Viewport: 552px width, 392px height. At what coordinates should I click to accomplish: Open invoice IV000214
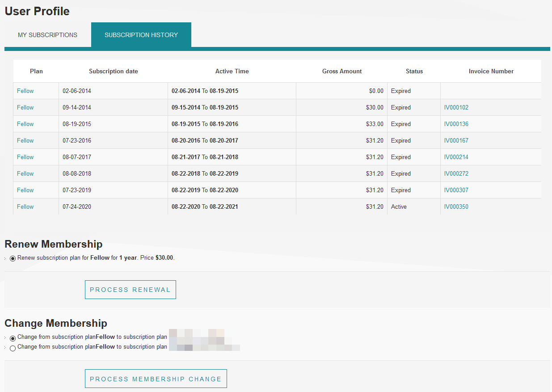pyautogui.click(x=456, y=157)
